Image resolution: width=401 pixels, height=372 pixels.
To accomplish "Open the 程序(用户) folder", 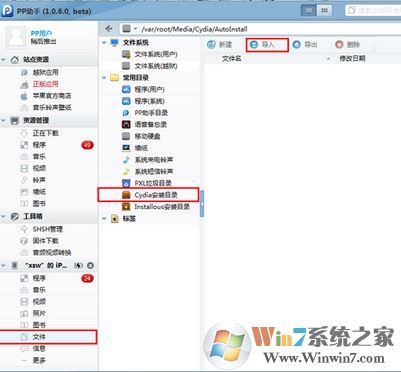I will pyautogui.click(x=150, y=89).
